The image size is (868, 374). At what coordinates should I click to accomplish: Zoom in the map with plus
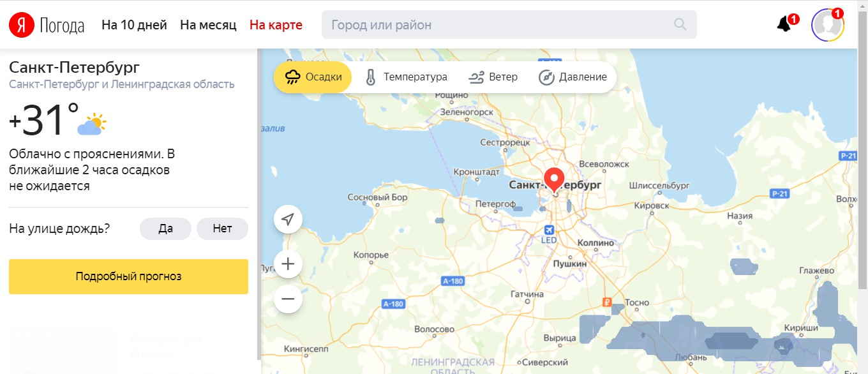(288, 264)
